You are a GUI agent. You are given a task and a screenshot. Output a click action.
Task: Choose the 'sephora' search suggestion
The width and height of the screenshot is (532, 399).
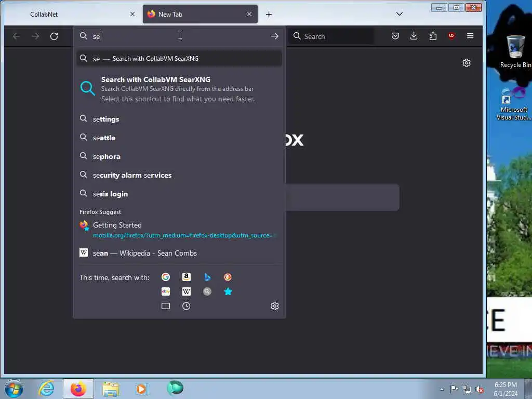[x=179, y=156]
